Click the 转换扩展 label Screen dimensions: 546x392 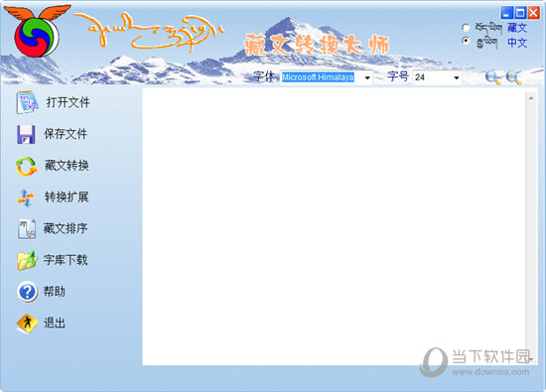(67, 197)
